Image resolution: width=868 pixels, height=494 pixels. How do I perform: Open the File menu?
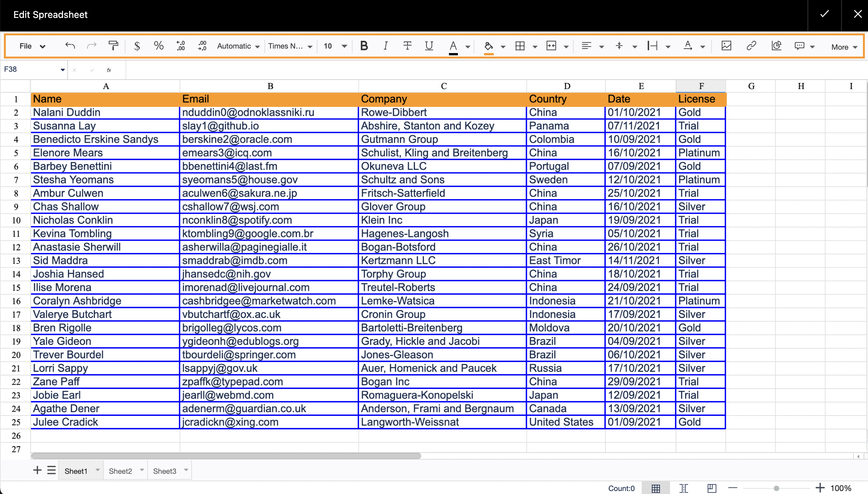[x=32, y=46]
